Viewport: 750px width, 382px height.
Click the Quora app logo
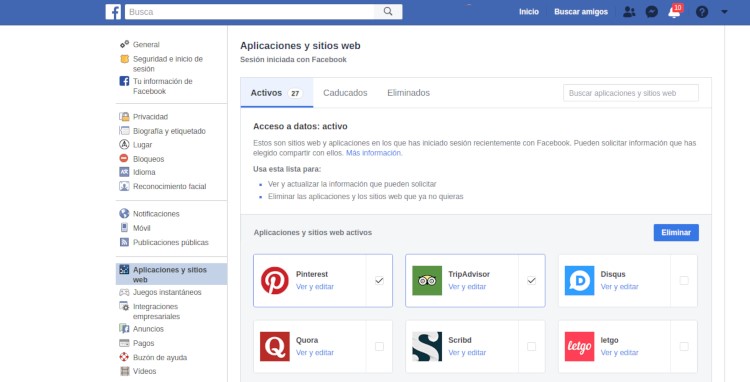tap(275, 346)
